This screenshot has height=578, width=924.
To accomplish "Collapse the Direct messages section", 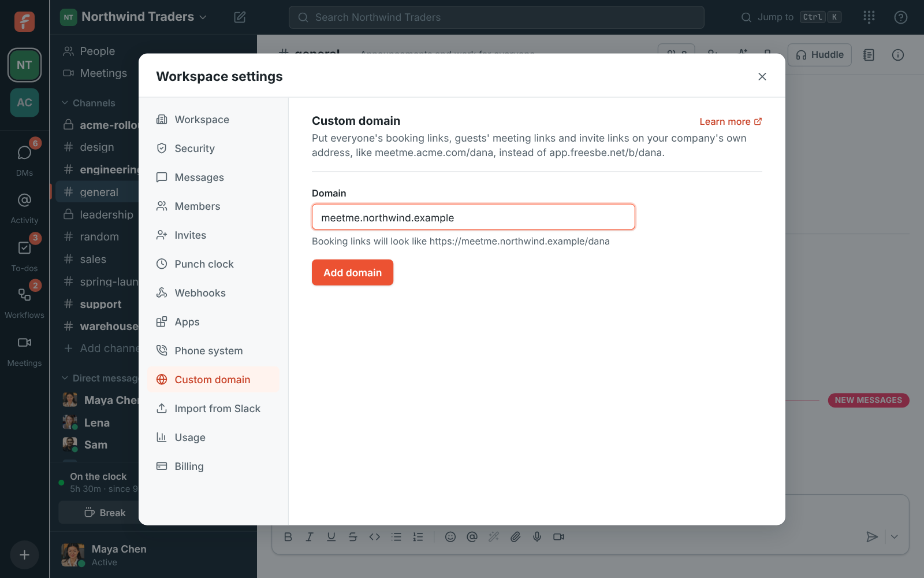I will [x=99, y=378].
